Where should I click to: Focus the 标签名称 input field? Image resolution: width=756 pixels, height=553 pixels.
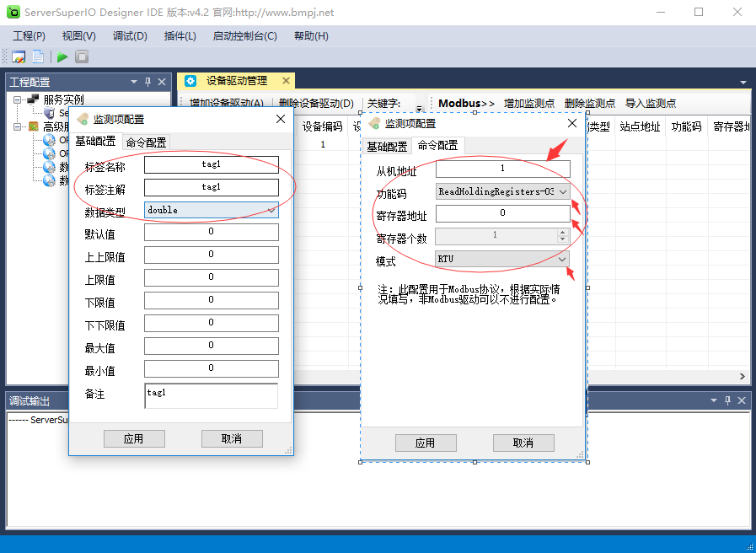(x=212, y=164)
